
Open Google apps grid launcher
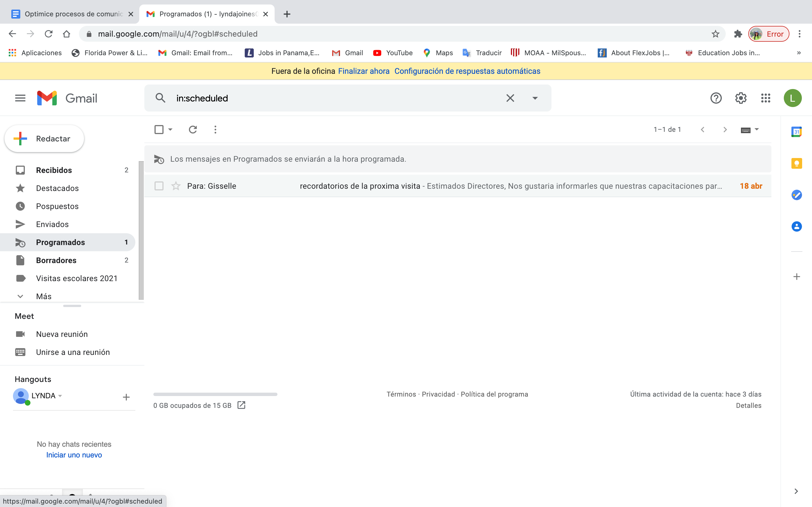point(765,98)
